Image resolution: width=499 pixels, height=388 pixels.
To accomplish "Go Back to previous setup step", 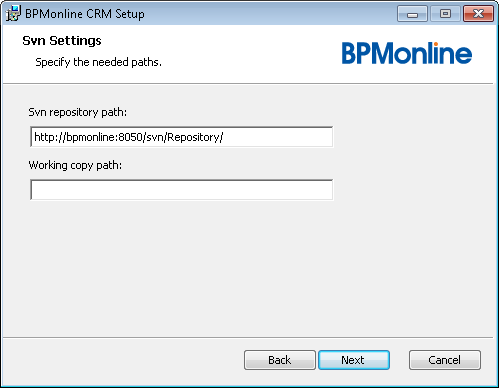I will click(279, 360).
